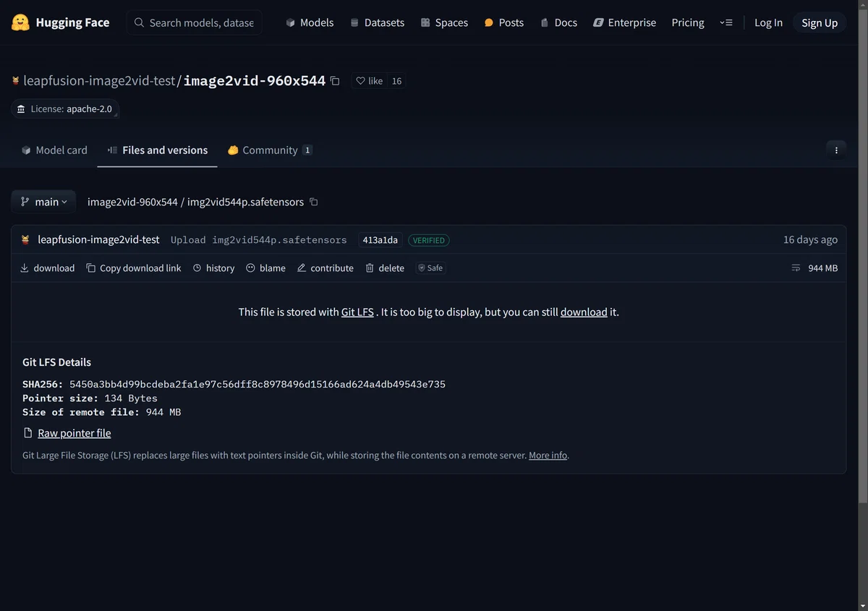Click the 16 days ago timestamp
The image size is (868, 611).
[x=810, y=239]
